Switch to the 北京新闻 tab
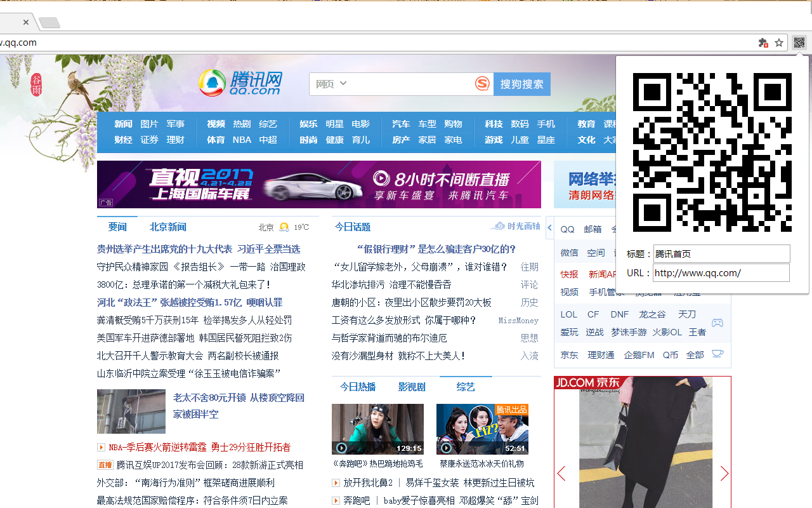 pyautogui.click(x=168, y=227)
